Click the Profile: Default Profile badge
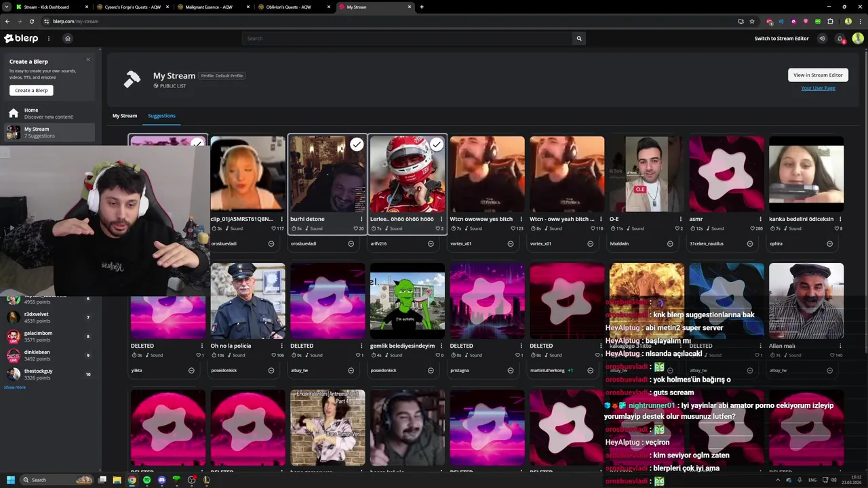 (x=222, y=76)
